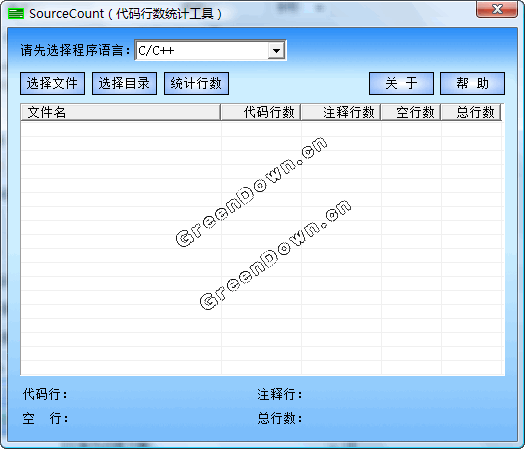Image resolution: width=525 pixels, height=449 pixels.
Task: Sort by the 文件名 column header
Action: point(121,112)
